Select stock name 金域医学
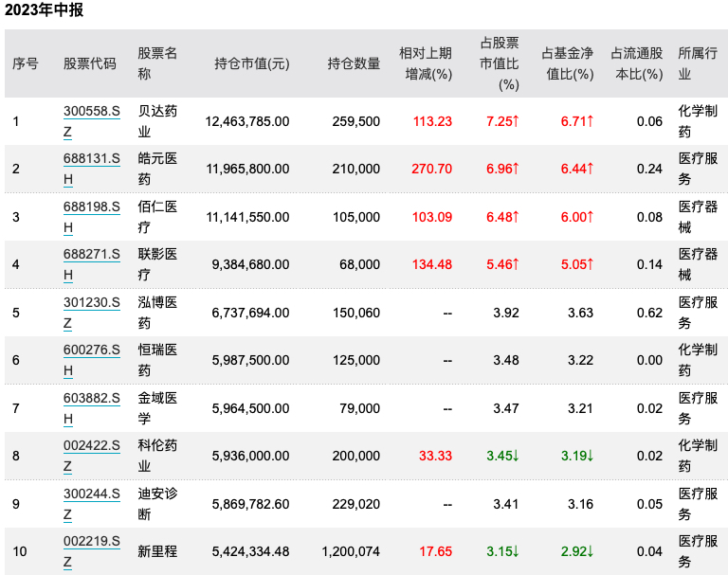This screenshot has height=575, width=728. pyautogui.click(x=157, y=408)
